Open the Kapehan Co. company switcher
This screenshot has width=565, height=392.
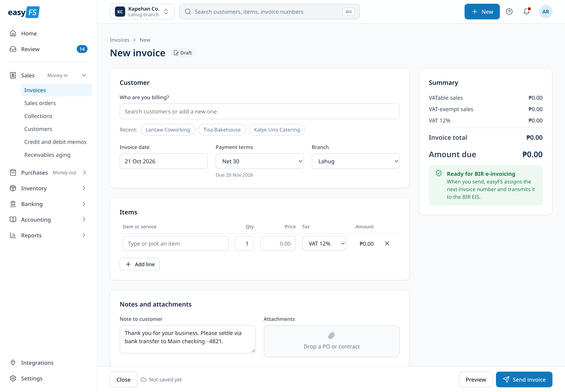[142, 12]
